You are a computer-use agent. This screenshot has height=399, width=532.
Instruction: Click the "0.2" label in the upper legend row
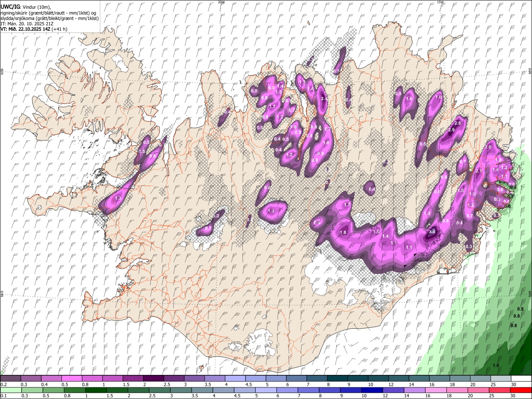click(4, 384)
